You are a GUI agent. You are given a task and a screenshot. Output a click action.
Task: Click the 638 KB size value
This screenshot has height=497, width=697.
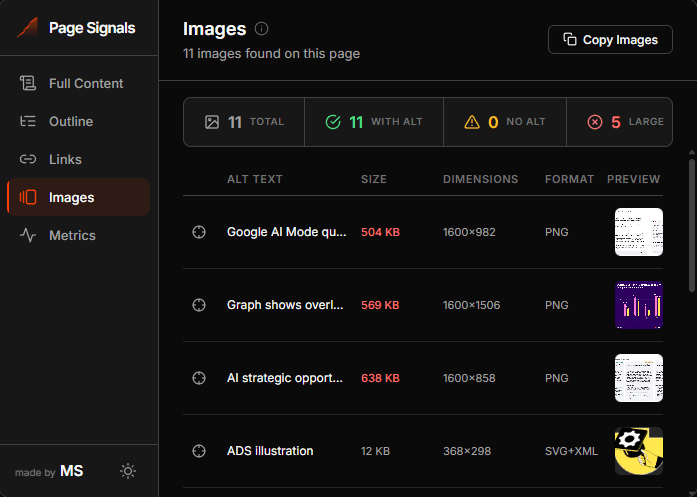[381, 378]
